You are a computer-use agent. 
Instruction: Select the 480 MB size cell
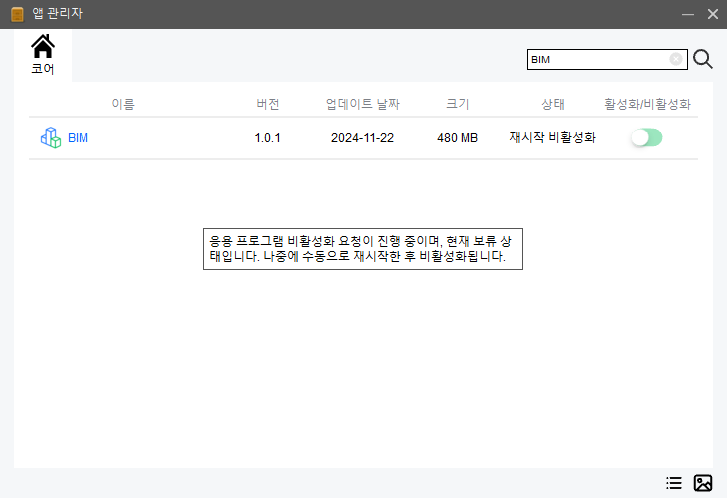[458, 138]
